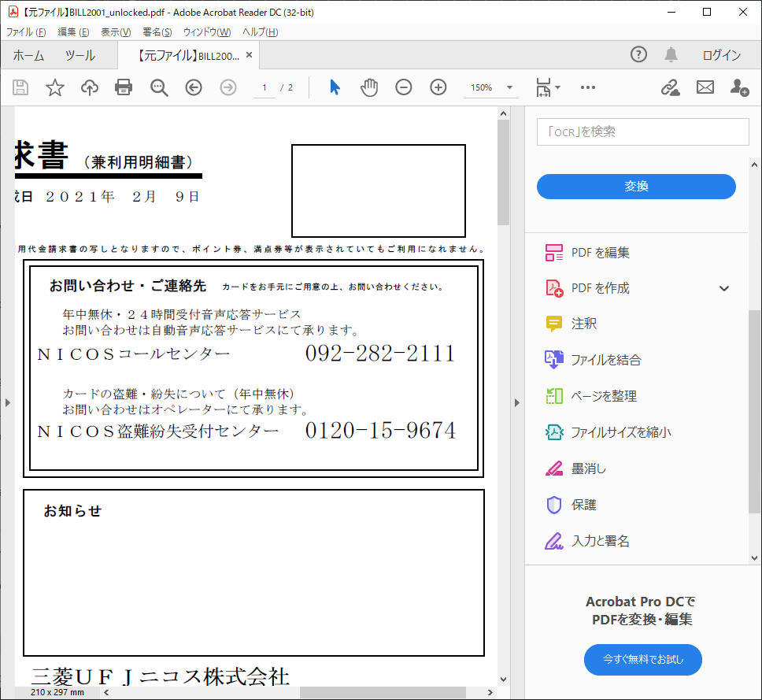Click the cloud upload icon
The width and height of the screenshot is (762, 700).
click(90, 87)
